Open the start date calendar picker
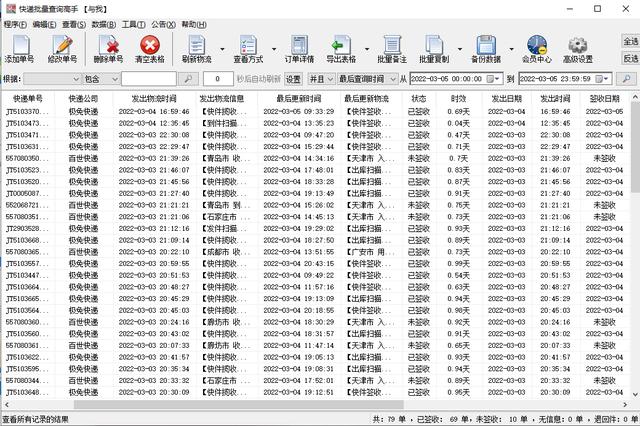 [493, 79]
